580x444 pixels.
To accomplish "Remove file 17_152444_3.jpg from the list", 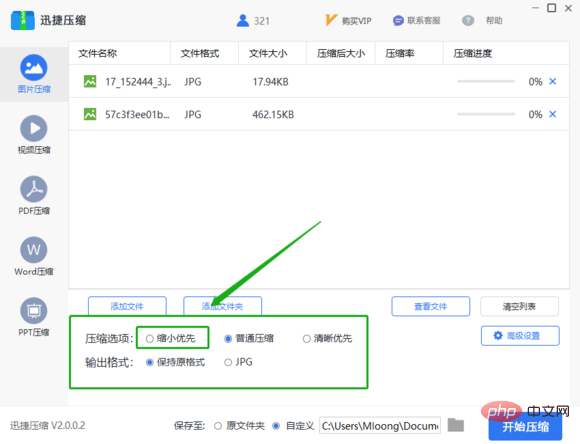I will (x=553, y=81).
